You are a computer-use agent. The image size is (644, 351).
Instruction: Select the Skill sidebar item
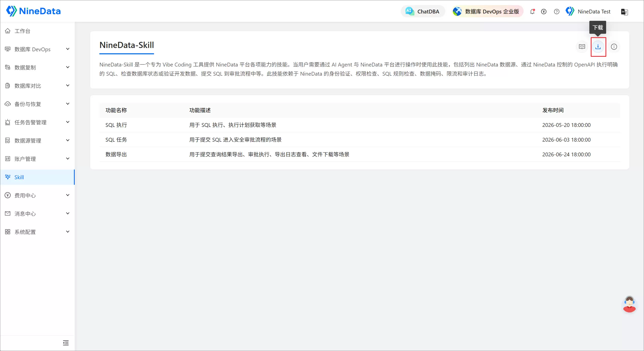coord(37,177)
